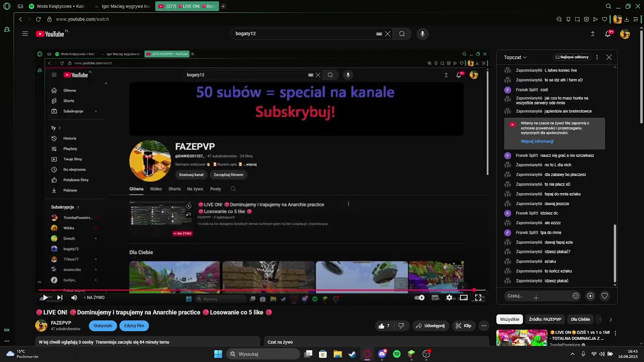Start voice search with the microphone
This screenshot has height=362, width=644.
[422, 34]
